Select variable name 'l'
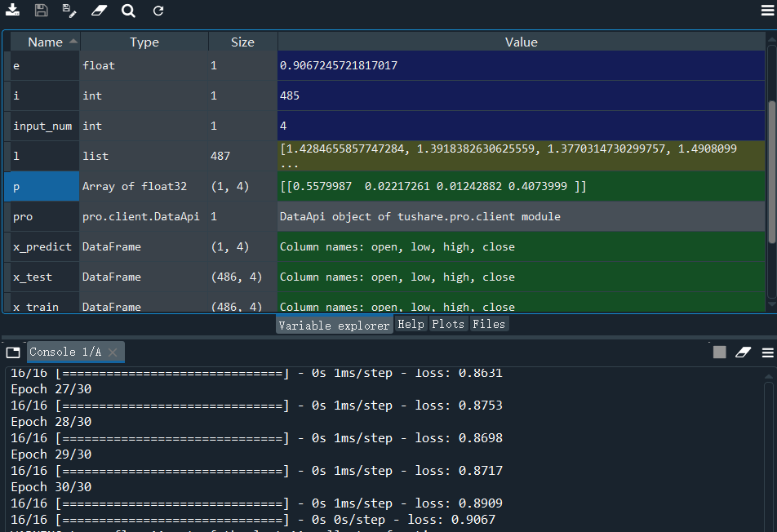 click(x=45, y=156)
